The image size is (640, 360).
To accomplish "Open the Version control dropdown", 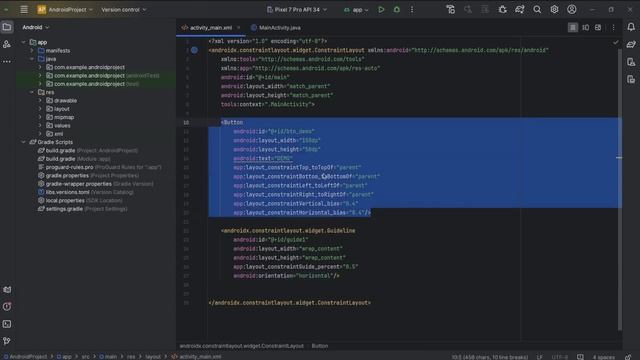I will 124,9.
